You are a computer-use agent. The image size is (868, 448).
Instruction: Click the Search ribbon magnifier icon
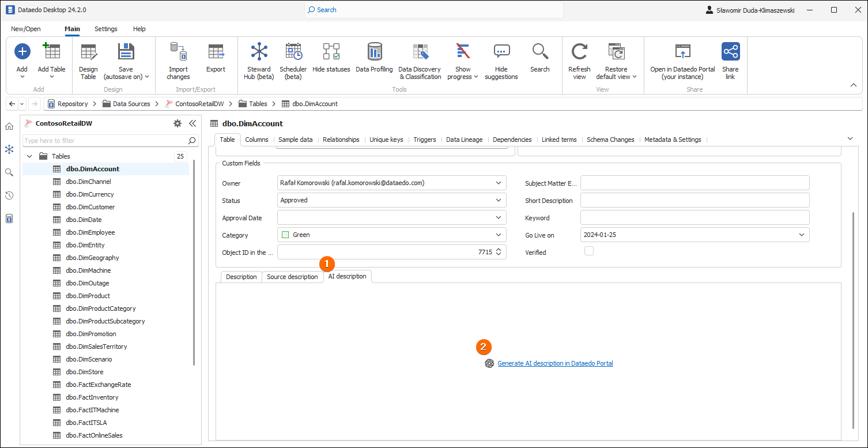(540, 51)
